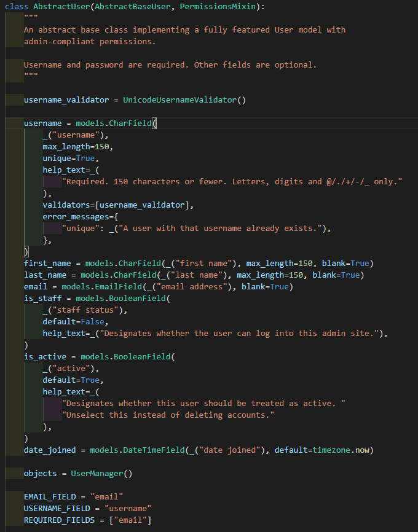Click the PermissionsMixin base class
418x532 pixels.
coord(218,6)
